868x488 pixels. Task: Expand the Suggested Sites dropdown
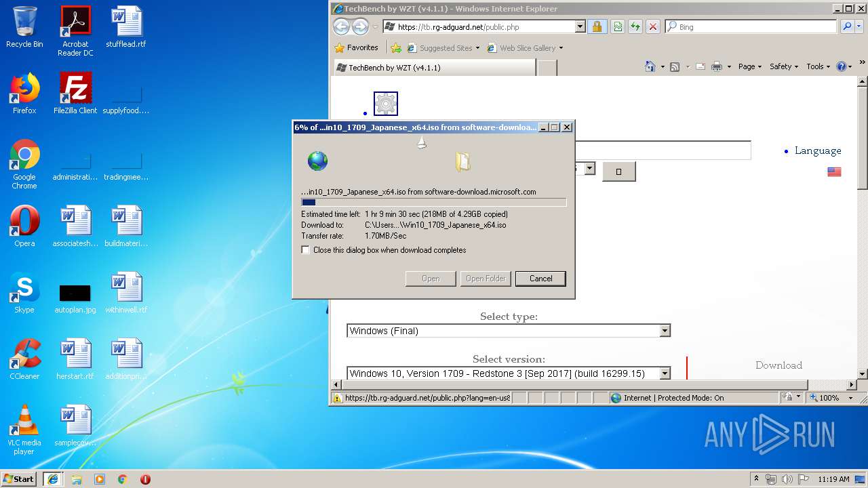[477, 48]
